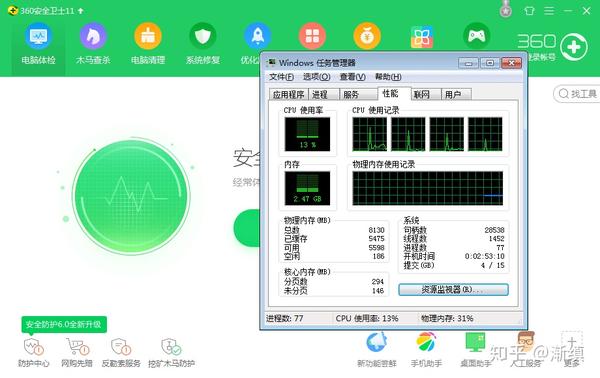Viewport: 600px width, 378px height.
Task: Open 网购先赔 shopping protection icon
Action: tap(77, 347)
